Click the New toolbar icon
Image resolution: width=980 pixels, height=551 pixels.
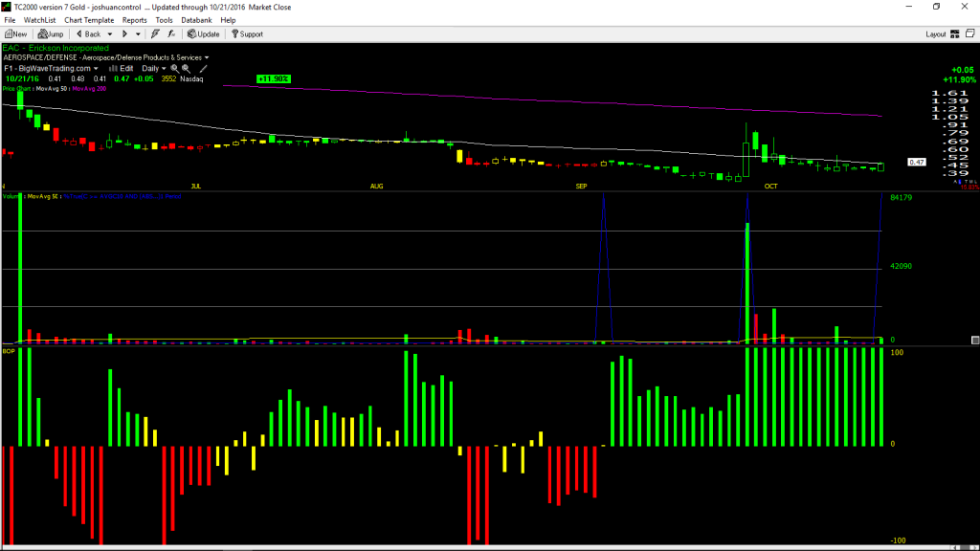[15, 34]
